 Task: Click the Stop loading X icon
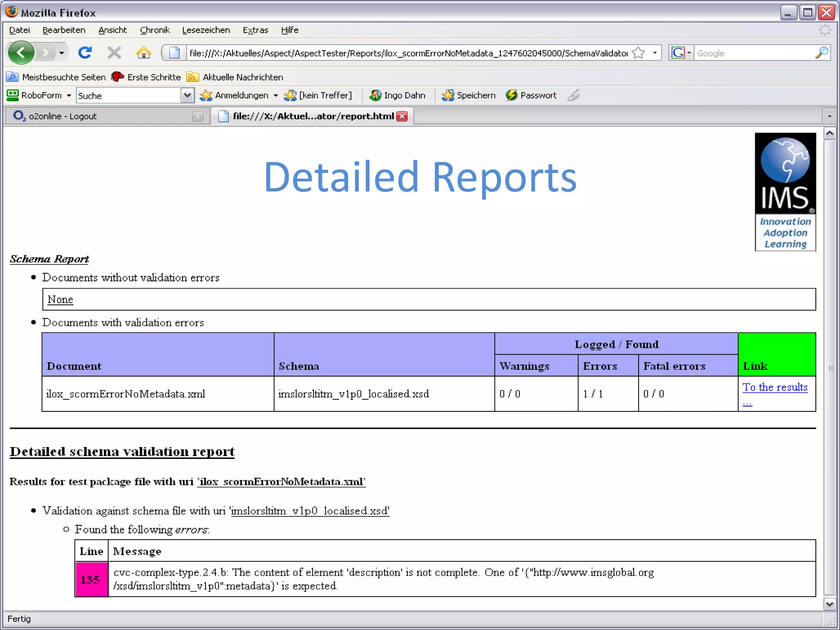click(114, 52)
